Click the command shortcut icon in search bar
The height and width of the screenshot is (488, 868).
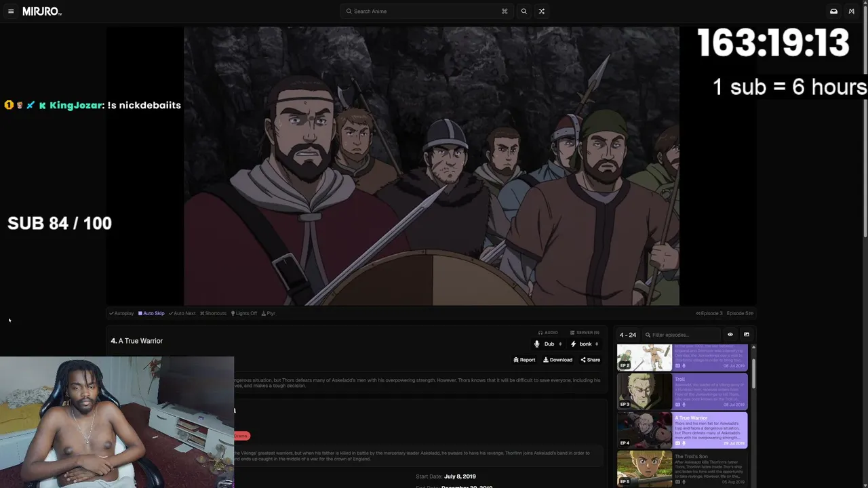point(505,12)
